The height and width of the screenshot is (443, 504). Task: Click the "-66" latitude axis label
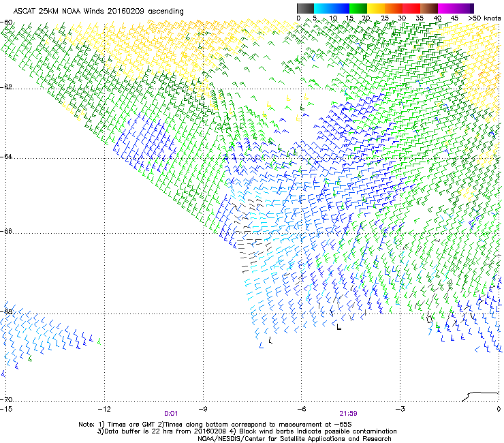tap(7, 231)
